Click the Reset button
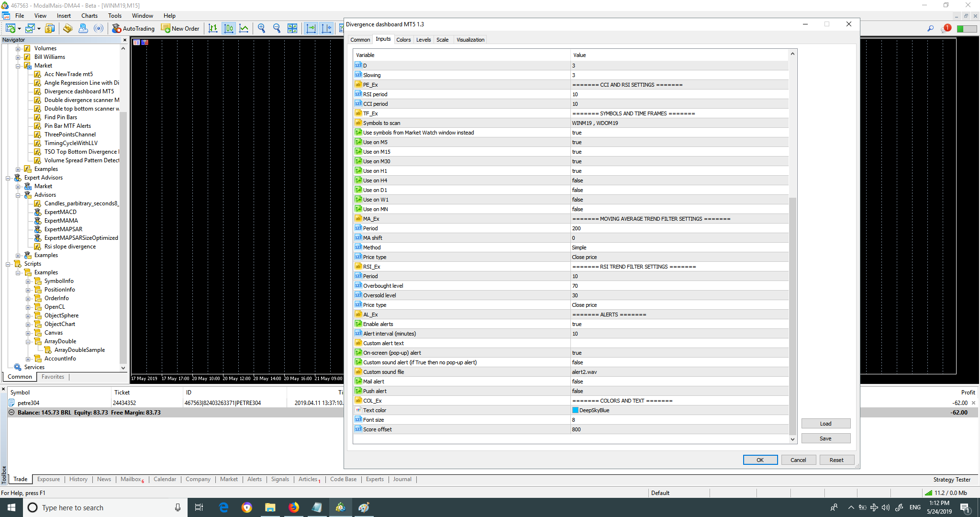The height and width of the screenshot is (517, 980). tap(836, 460)
